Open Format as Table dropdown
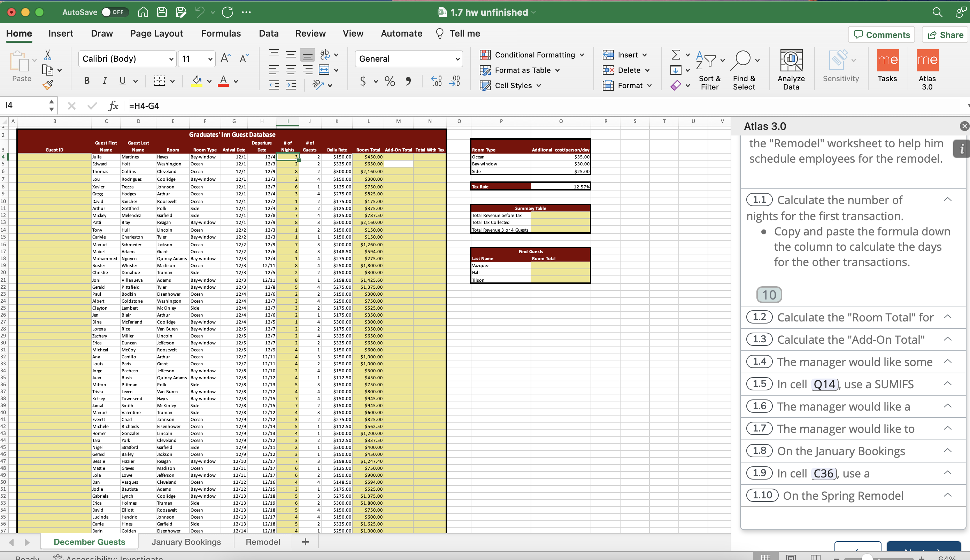Screen dimensions: 970x560 coord(520,70)
